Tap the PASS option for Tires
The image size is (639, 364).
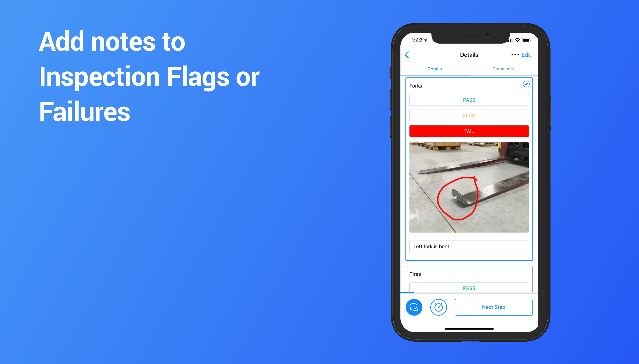pyautogui.click(x=469, y=288)
